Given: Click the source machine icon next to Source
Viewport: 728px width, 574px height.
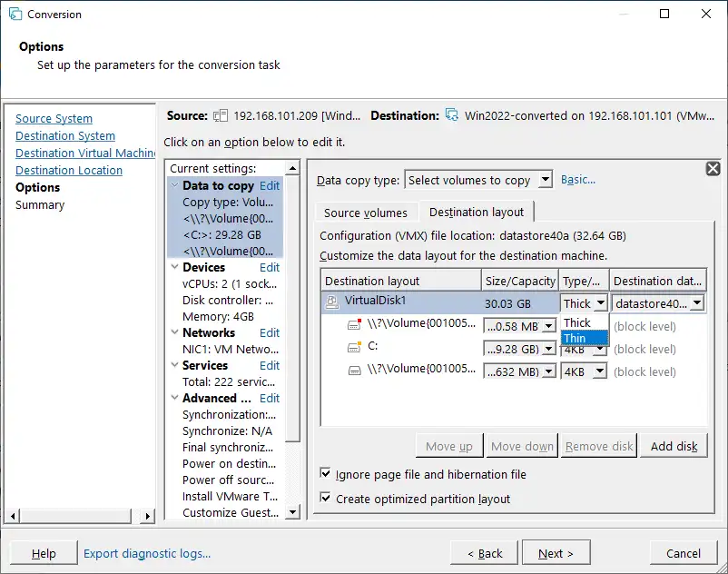Looking at the screenshot, I should coord(221,115).
